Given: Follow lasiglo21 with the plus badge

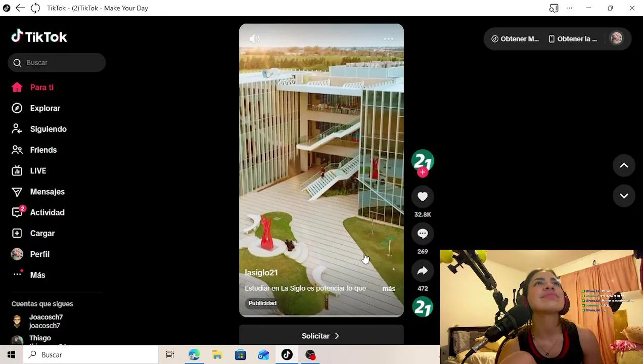Looking at the screenshot, I should point(423,172).
